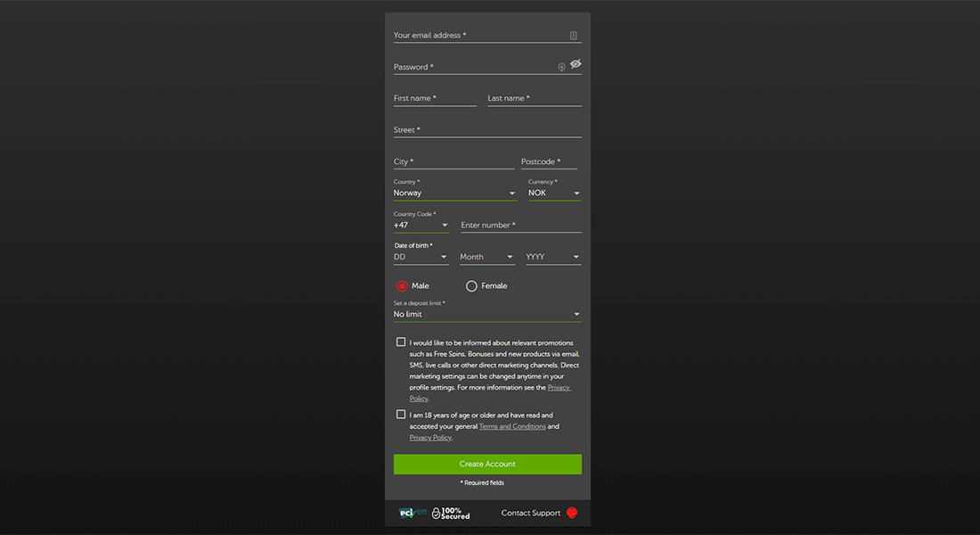This screenshot has width=980, height=535.
Task: Click Contact Support in the footer
Action: coord(529,513)
